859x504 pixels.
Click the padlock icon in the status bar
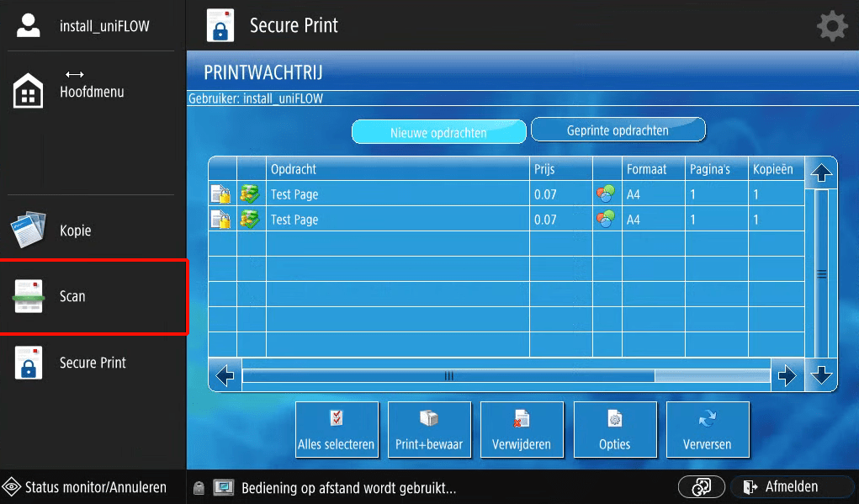(199, 486)
